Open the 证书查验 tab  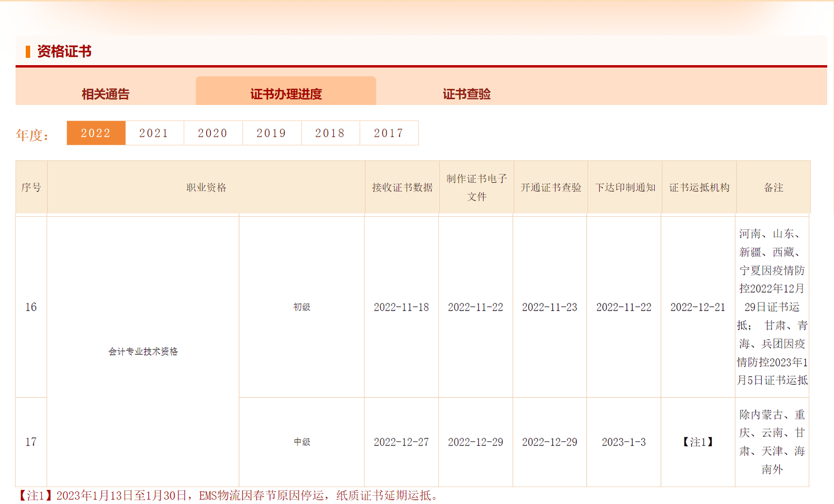466,94
